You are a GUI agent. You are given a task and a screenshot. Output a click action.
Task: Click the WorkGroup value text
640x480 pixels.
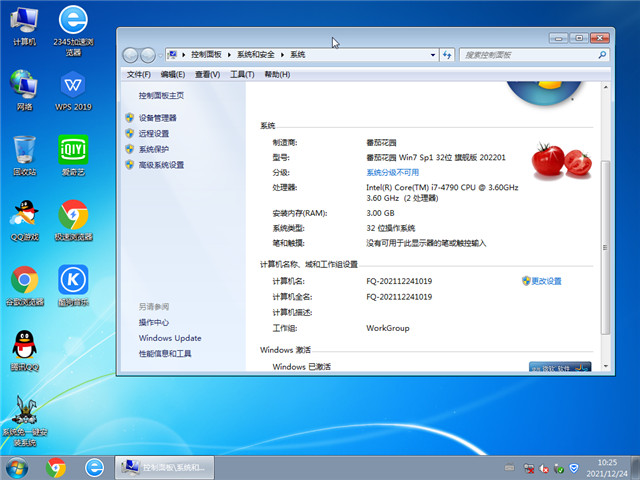(x=387, y=328)
